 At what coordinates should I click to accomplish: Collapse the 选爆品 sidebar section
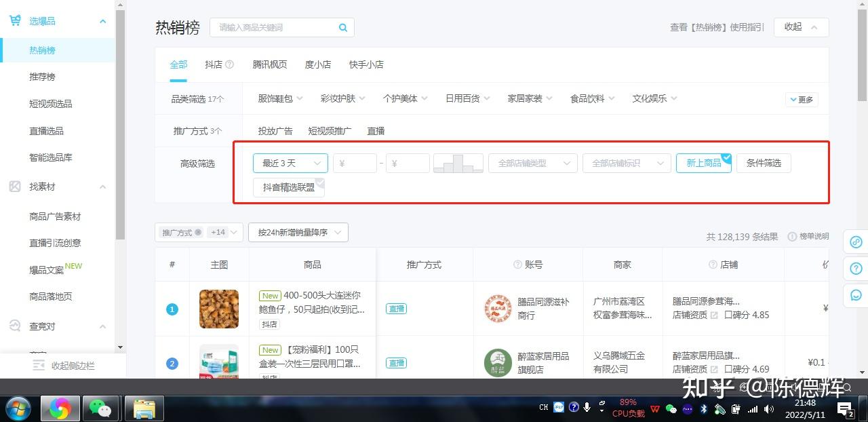[103, 22]
